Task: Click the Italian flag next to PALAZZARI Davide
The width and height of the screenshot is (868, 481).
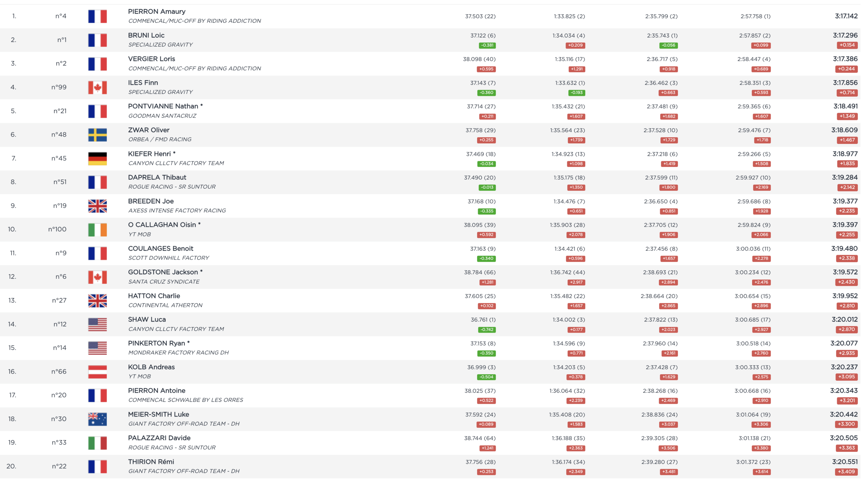Action: [x=97, y=443]
